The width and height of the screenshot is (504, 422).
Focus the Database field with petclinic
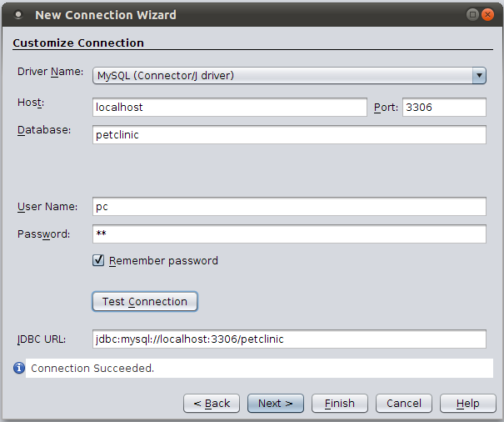coord(288,135)
